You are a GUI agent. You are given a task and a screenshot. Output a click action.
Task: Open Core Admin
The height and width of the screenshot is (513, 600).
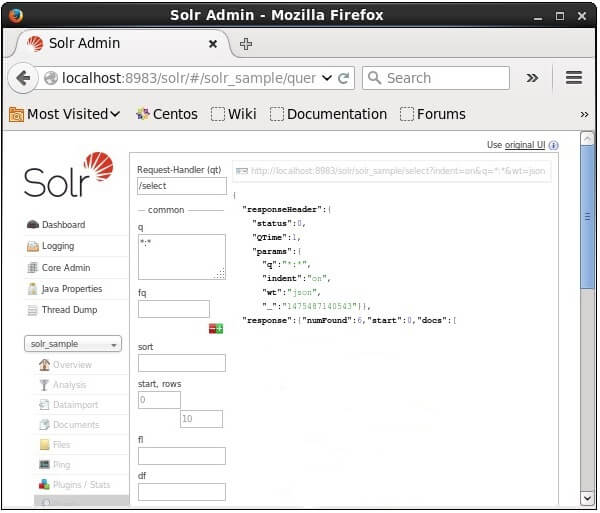(x=66, y=268)
